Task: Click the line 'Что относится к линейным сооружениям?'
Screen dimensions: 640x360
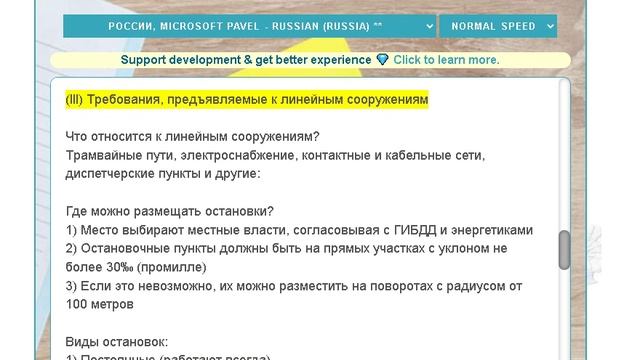Action: point(193,137)
